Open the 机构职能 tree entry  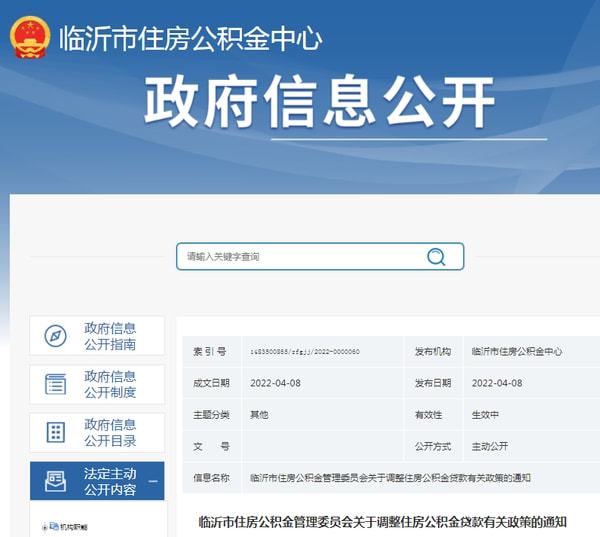(x=74, y=527)
